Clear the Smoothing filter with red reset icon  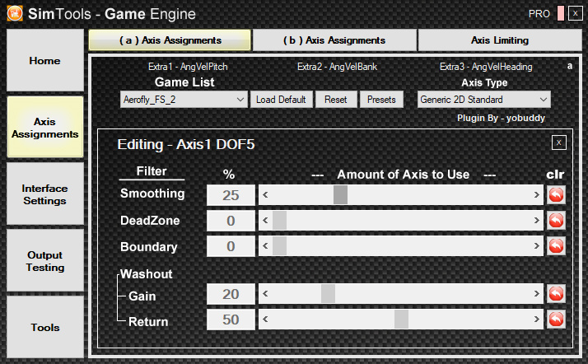pyautogui.click(x=556, y=195)
